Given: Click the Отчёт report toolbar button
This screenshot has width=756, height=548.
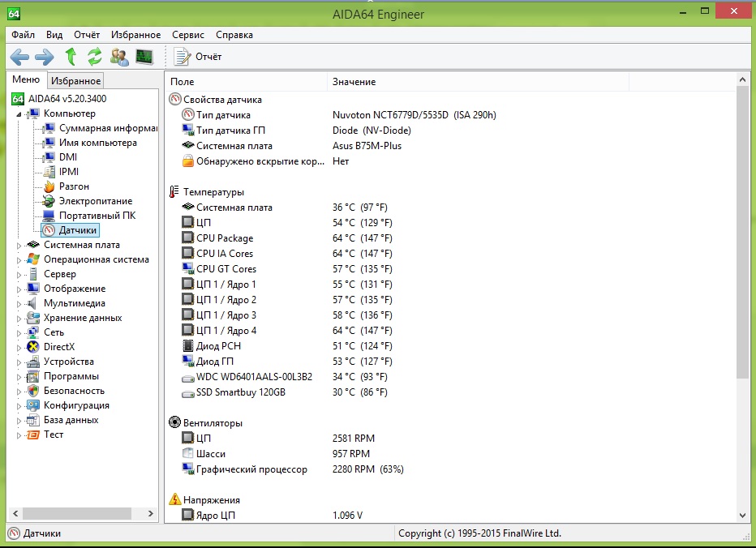Looking at the screenshot, I should 198,57.
